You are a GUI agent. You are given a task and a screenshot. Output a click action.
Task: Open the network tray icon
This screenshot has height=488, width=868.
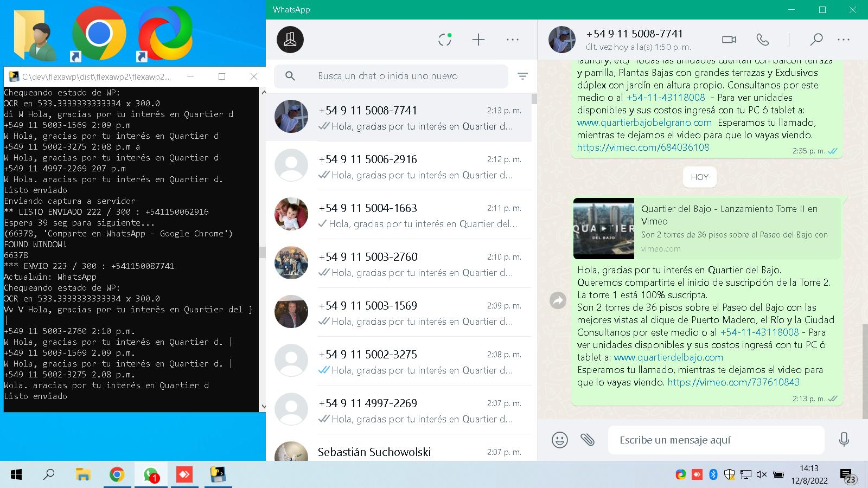(x=746, y=475)
